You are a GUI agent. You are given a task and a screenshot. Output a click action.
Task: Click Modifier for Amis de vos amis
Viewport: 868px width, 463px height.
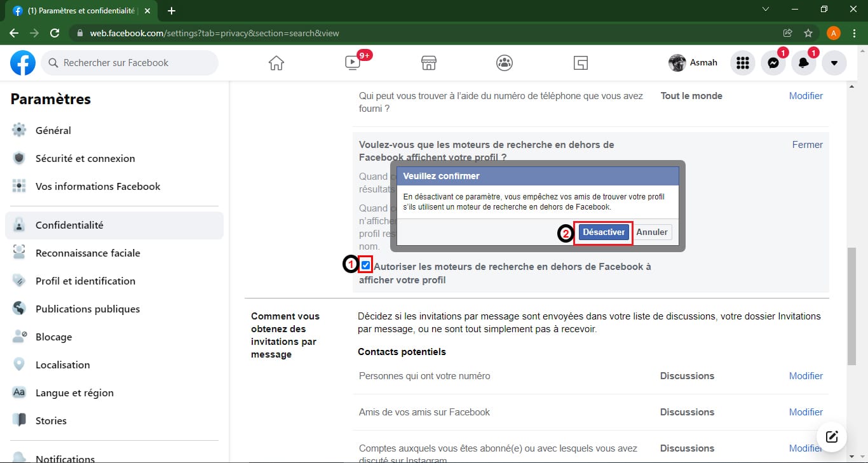pyautogui.click(x=806, y=412)
